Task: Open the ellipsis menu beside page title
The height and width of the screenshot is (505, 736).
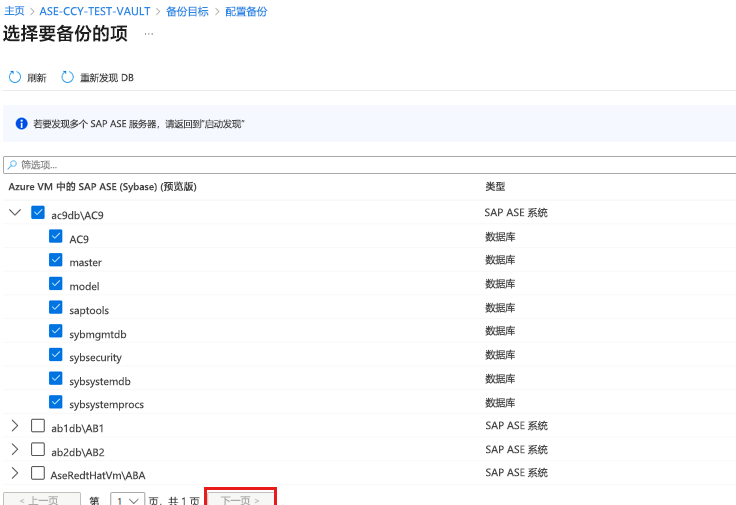Action: point(149,34)
